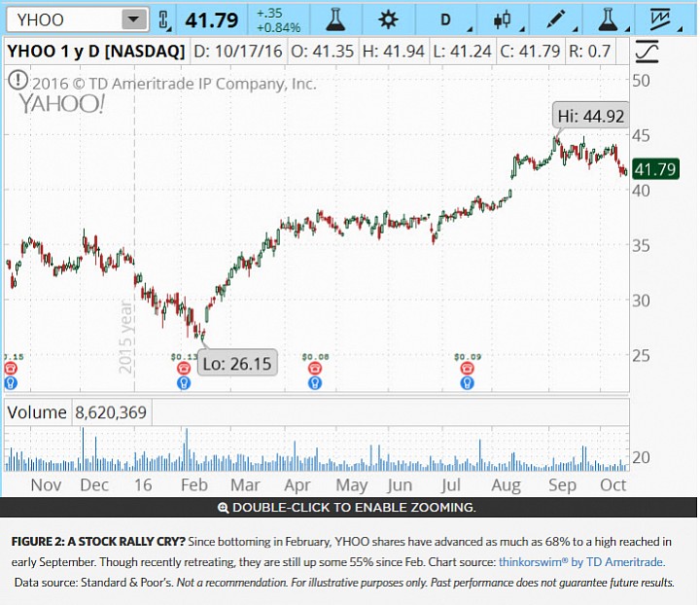Click the Jun label on time axis
Image resolution: width=700 pixels, height=605 pixels.
(400, 485)
